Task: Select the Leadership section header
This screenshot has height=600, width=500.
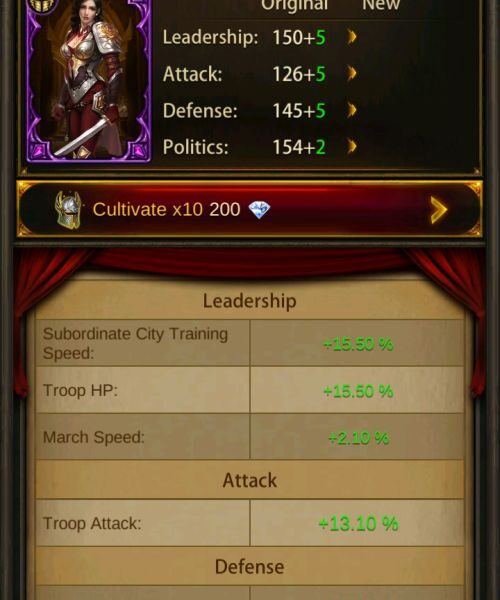Action: point(249,301)
